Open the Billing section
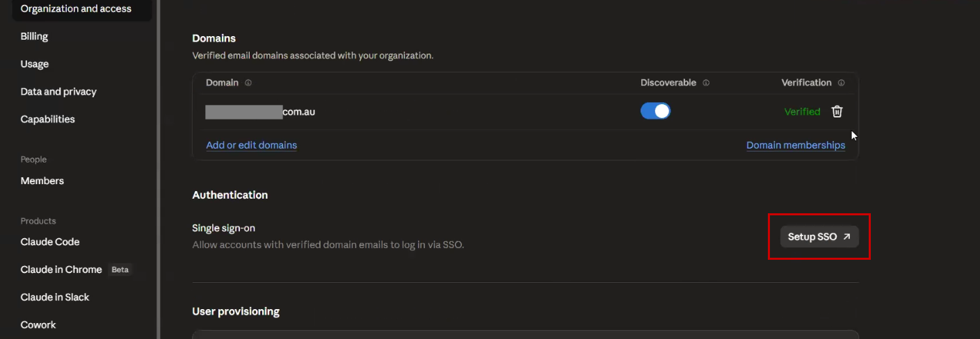 click(34, 36)
